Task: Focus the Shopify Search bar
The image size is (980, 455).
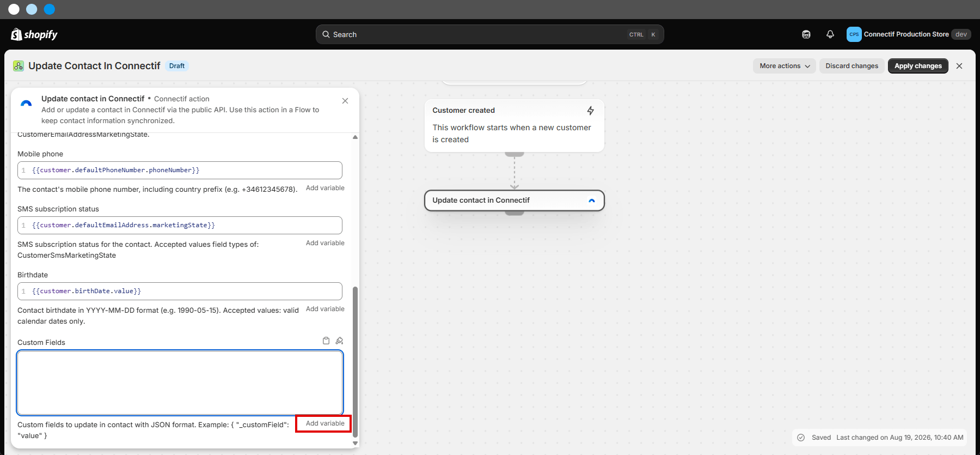Action: pyautogui.click(x=489, y=34)
